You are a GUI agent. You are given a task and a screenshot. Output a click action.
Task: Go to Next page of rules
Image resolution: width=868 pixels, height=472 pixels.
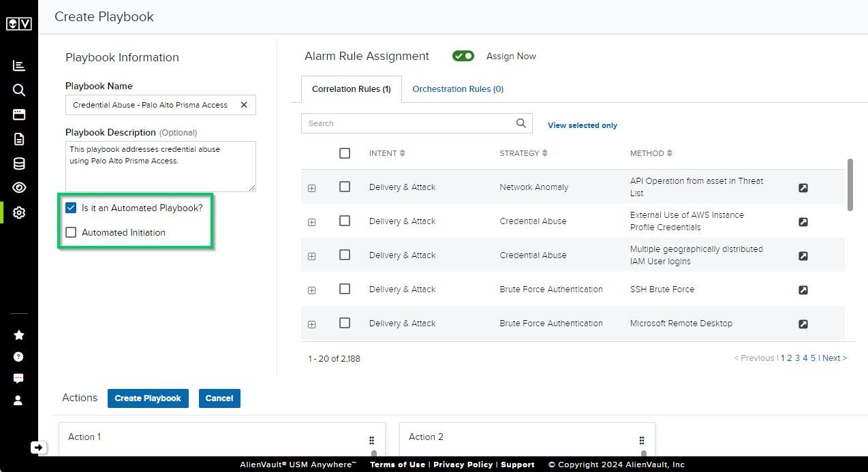(835, 358)
